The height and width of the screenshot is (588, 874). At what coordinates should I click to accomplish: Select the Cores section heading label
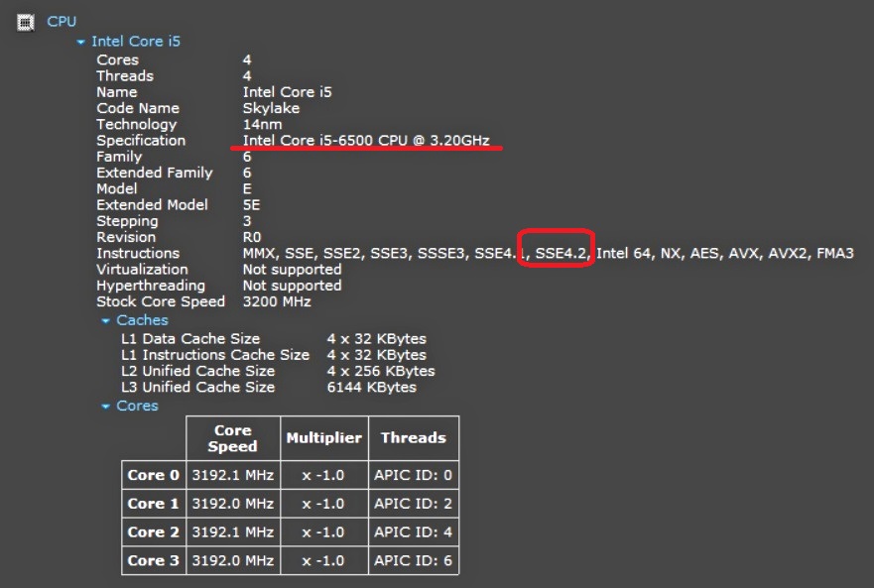137,406
